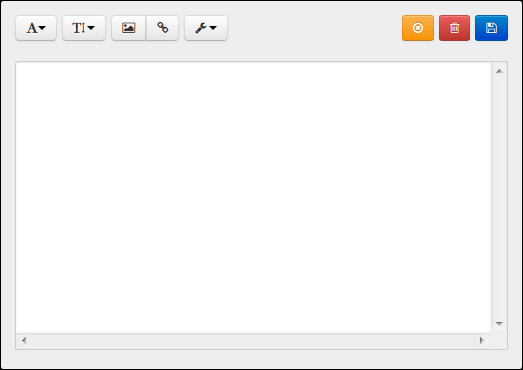Screen dimensions: 523x370
Task: Add a hyperlink using the chain link icon
Action: [162, 28]
